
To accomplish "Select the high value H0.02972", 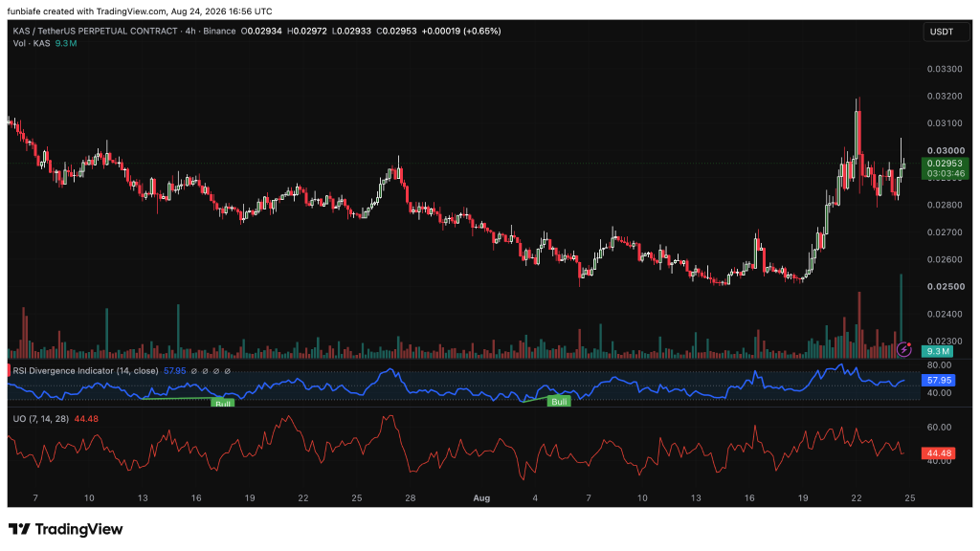I will (x=307, y=31).
